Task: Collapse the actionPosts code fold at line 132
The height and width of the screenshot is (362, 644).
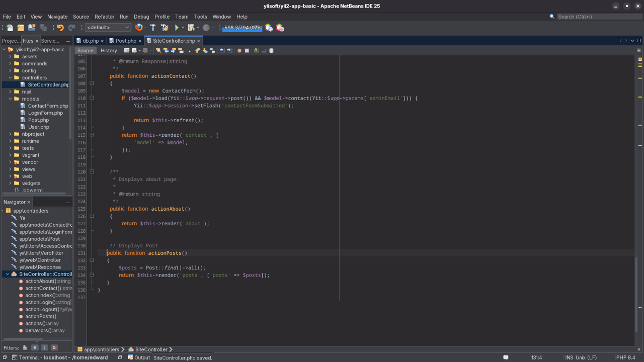Action: (x=92, y=260)
